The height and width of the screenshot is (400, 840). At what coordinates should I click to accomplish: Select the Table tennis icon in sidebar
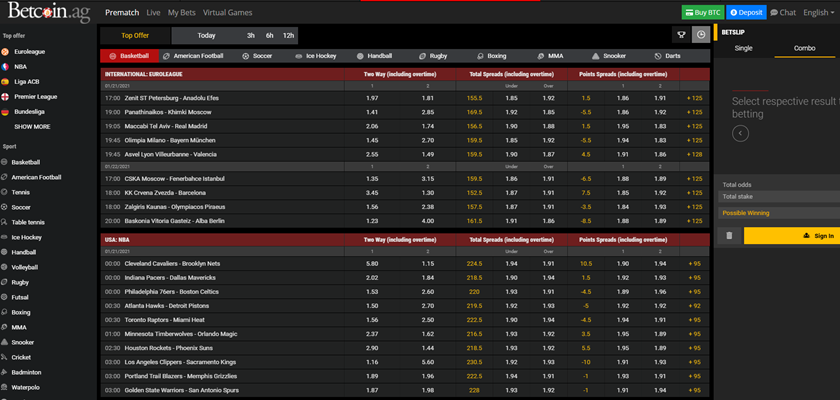[x=5, y=222]
